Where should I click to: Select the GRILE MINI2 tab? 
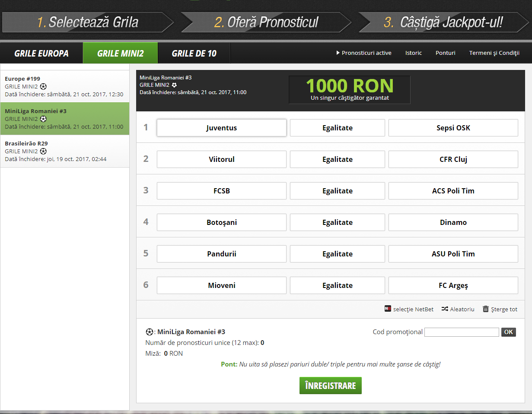click(x=121, y=53)
